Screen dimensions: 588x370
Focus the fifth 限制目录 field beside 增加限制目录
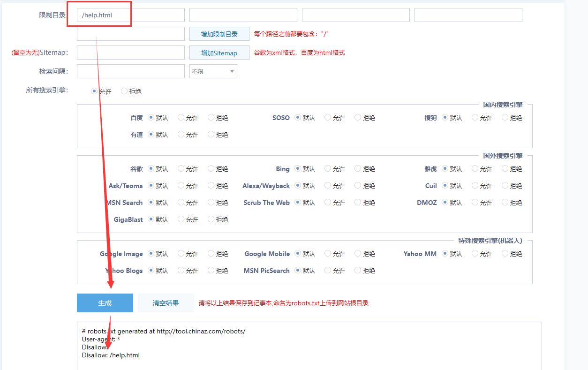(x=131, y=34)
